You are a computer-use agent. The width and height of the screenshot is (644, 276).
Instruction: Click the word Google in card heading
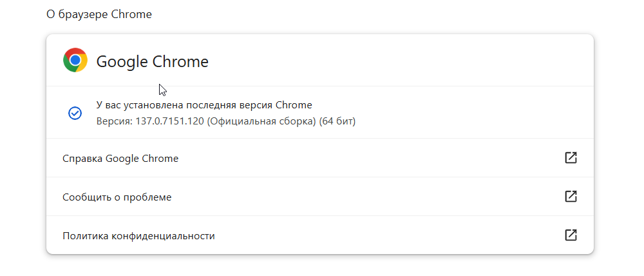point(122,62)
